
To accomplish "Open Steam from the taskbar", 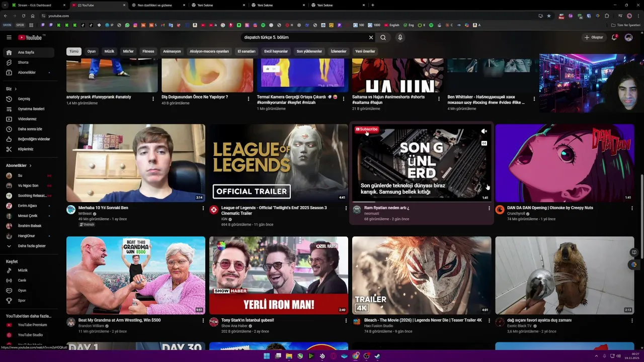I will click(377, 356).
